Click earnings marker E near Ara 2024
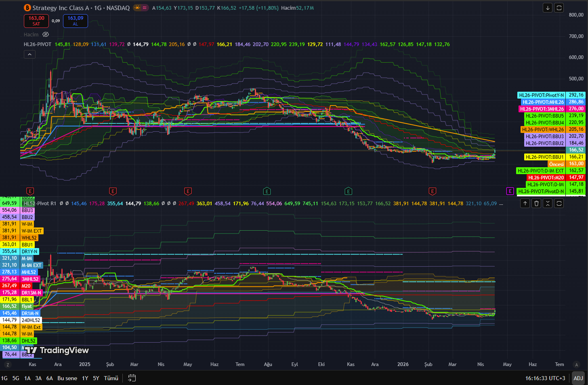Viewport: 588px width, 385px height. (30, 191)
